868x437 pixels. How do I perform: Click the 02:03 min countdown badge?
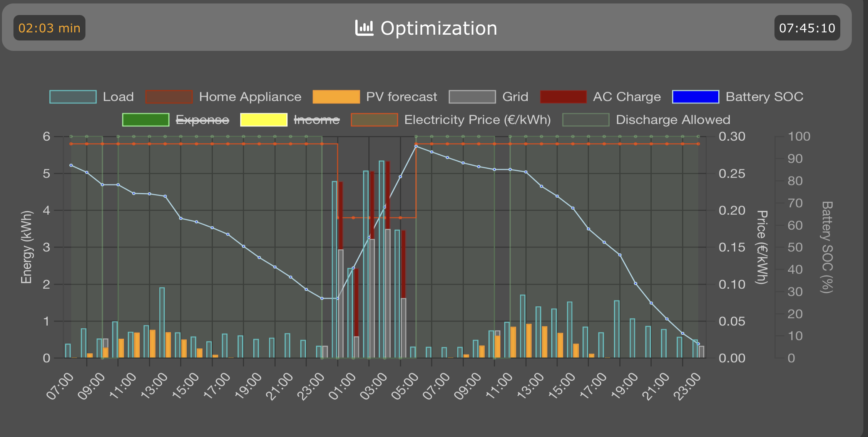[x=49, y=28]
